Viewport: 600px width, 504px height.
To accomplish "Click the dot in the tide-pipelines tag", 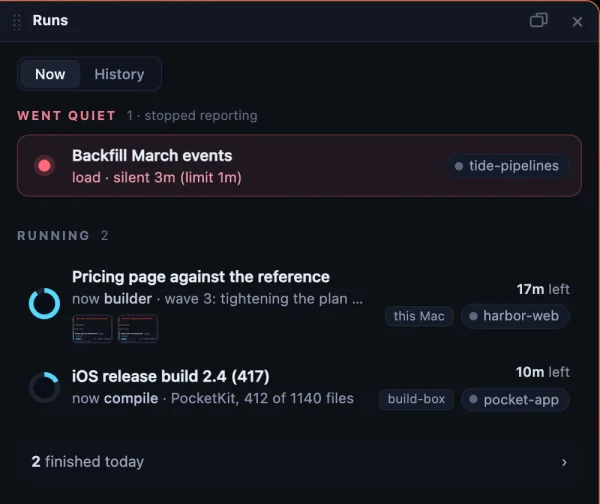I will point(458,166).
